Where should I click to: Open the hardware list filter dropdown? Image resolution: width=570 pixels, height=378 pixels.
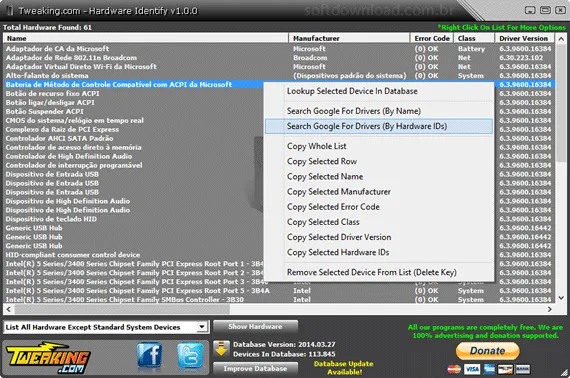202,327
